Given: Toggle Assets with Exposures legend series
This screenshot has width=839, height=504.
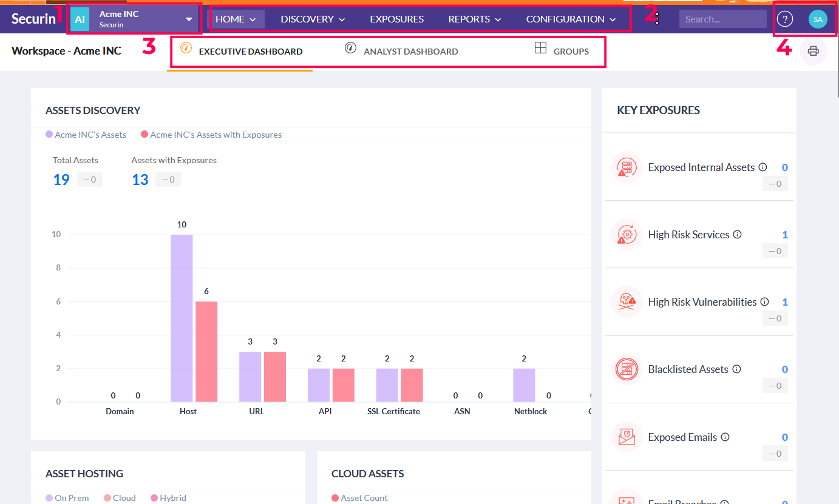Looking at the screenshot, I should (211, 135).
